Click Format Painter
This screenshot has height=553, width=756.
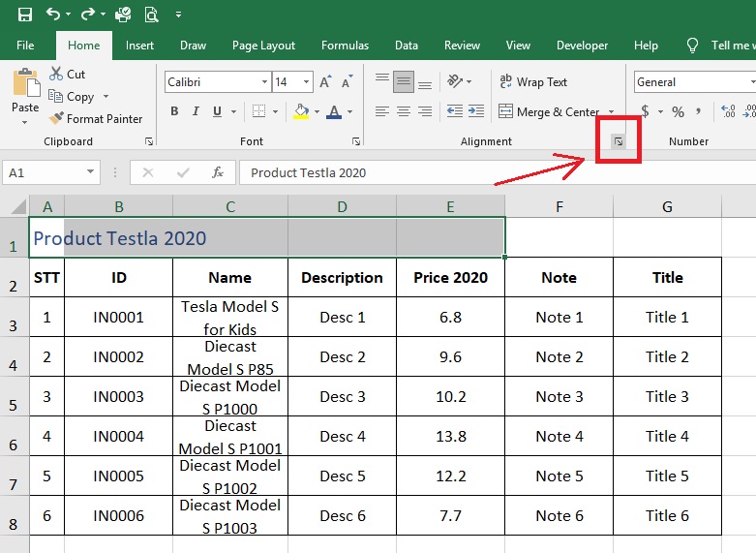(x=96, y=119)
